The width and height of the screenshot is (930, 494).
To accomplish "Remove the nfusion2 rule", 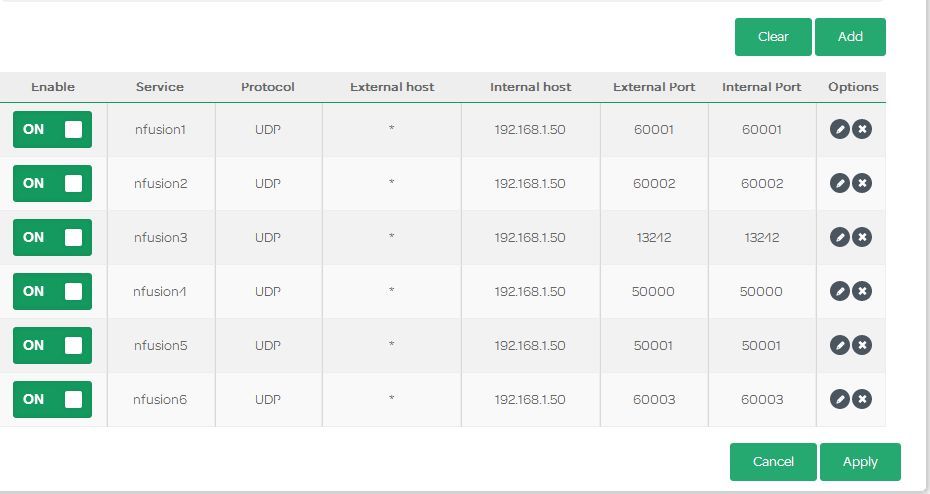I will coord(861,183).
